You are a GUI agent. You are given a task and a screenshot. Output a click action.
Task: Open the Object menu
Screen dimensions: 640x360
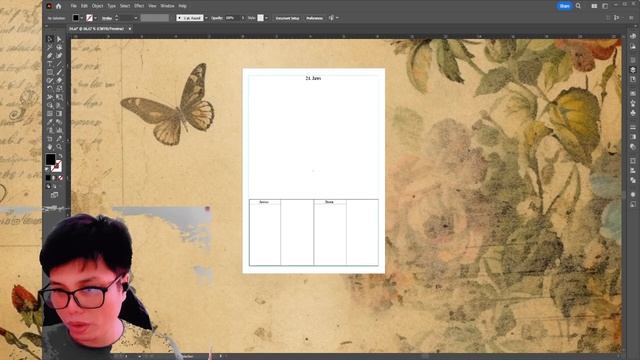pos(97,6)
